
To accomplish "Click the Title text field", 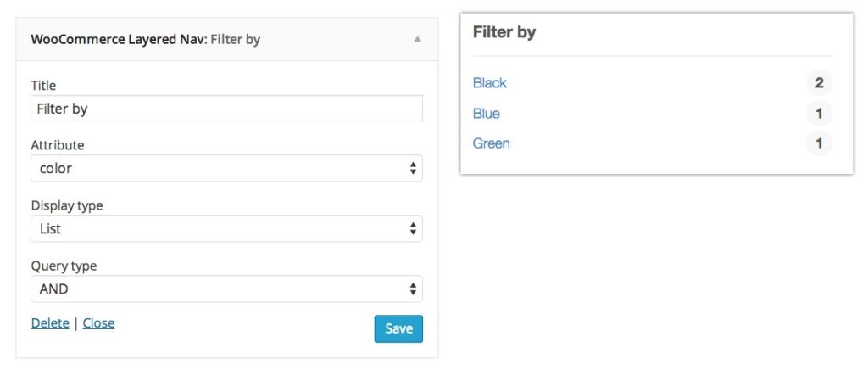I will click(226, 109).
